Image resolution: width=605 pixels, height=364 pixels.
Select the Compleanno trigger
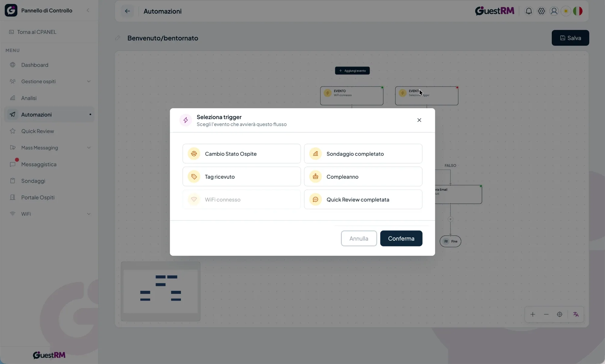point(363,177)
